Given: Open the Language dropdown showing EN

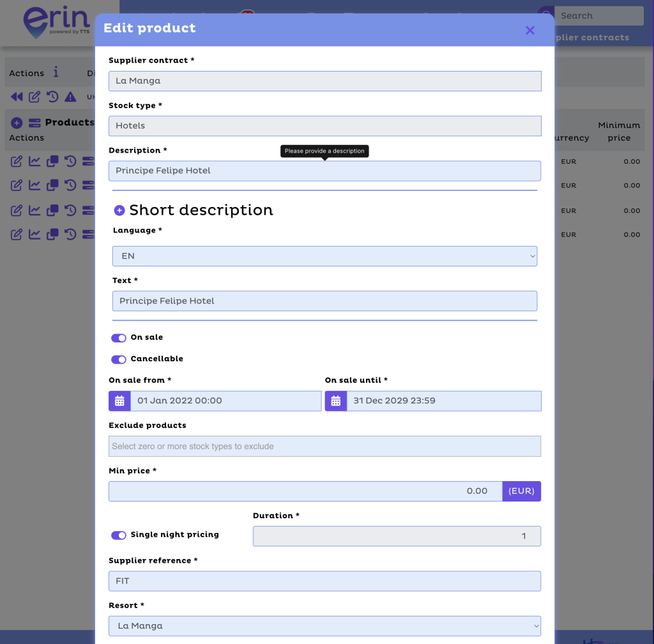Looking at the screenshot, I should 324,256.
